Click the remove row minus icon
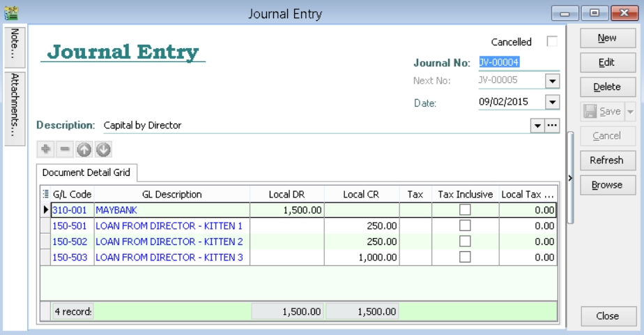The height and width of the screenshot is (335, 644). point(64,149)
